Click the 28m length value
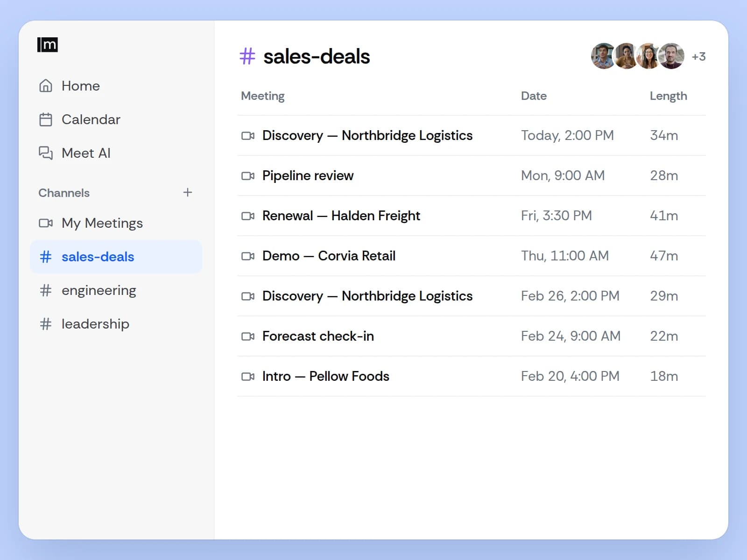 [x=664, y=175]
